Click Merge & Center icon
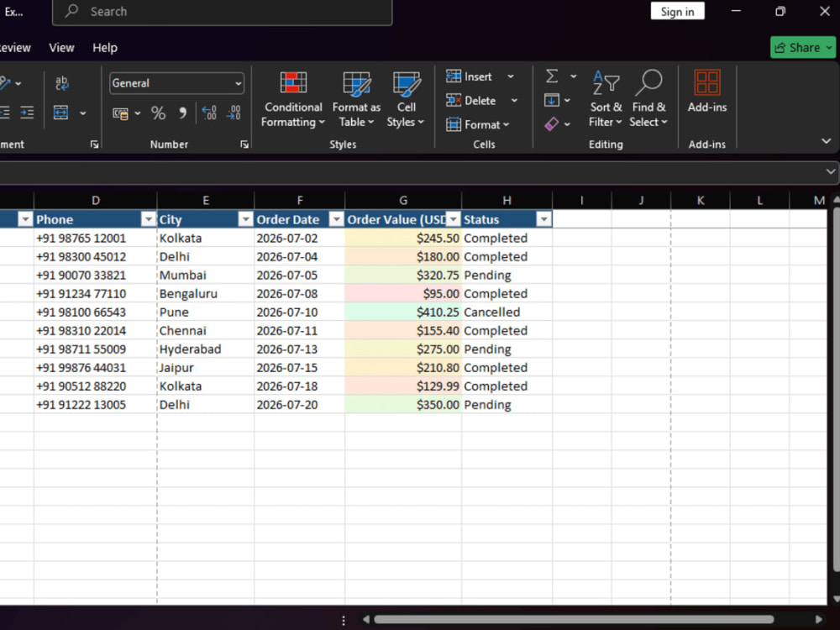This screenshot has height=630, width=840. coord(61,113)
